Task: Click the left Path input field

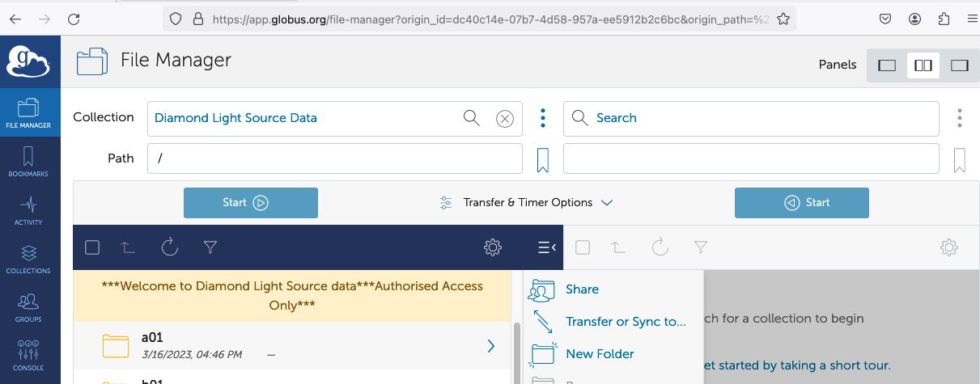Action: (x=335, y=158)
